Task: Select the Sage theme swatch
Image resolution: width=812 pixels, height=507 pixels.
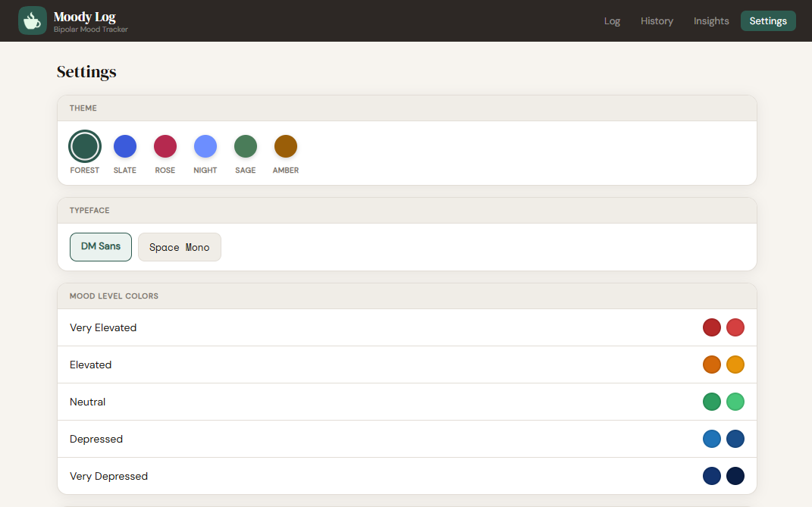Action: (x=245, y=146)
